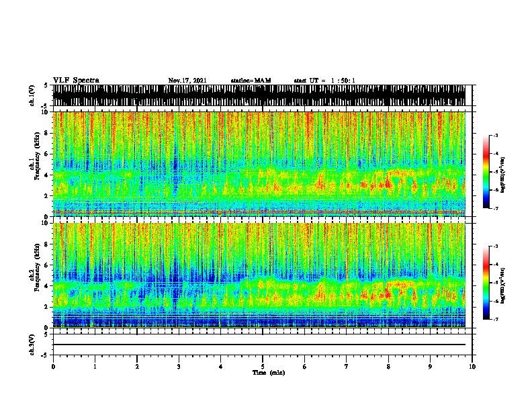
Task: Click the date 'Nov.17, 2021'
Action: pyautogui.click(x=187, y=81)
